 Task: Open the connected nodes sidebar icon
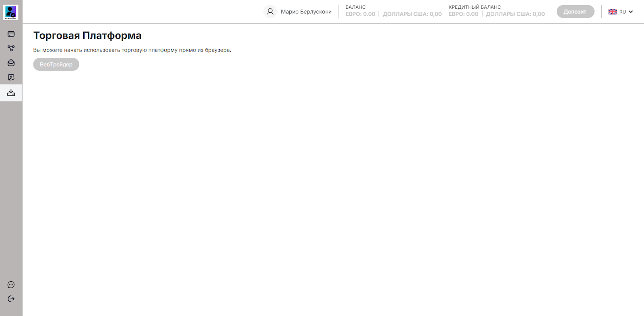[11, 48]
